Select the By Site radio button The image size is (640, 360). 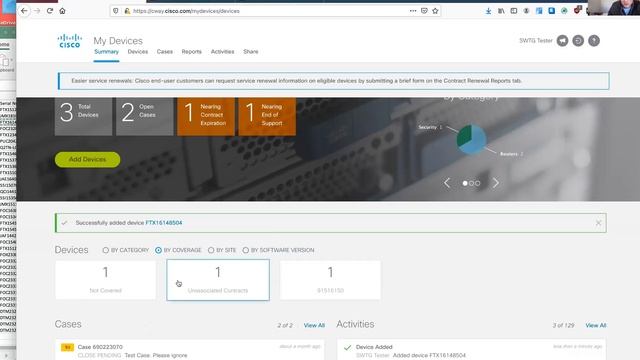211,250
